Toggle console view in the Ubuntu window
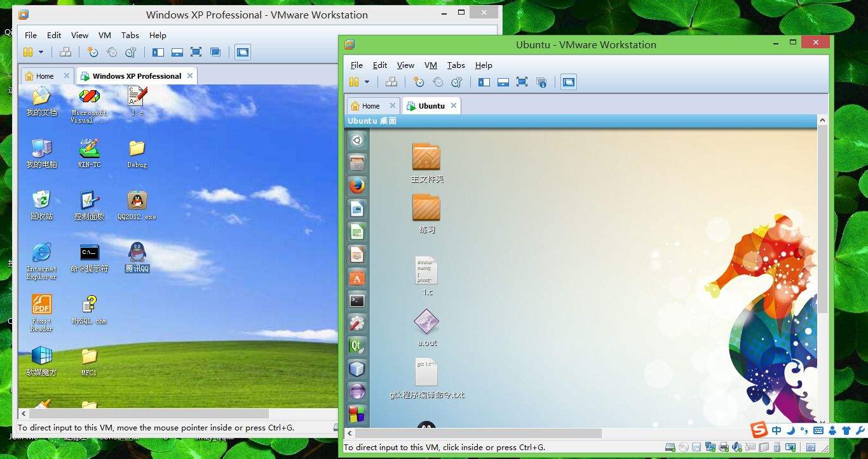This screenshot has height=459, width=868. (x=569, y=81)
